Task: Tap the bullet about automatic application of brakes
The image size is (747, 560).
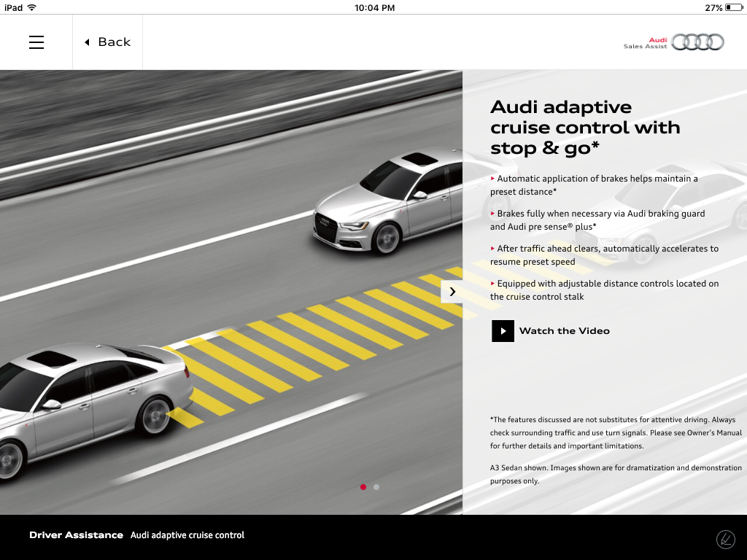Action: [x=594, y=184]
